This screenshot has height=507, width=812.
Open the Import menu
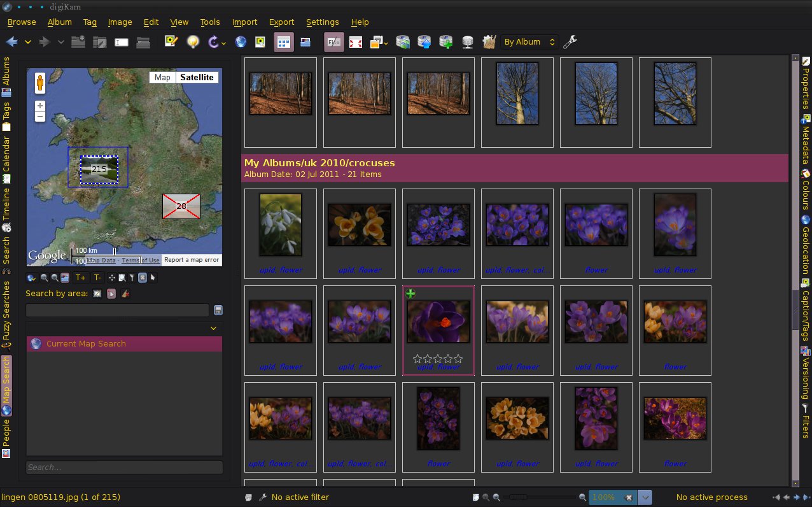tap(245, 22)
